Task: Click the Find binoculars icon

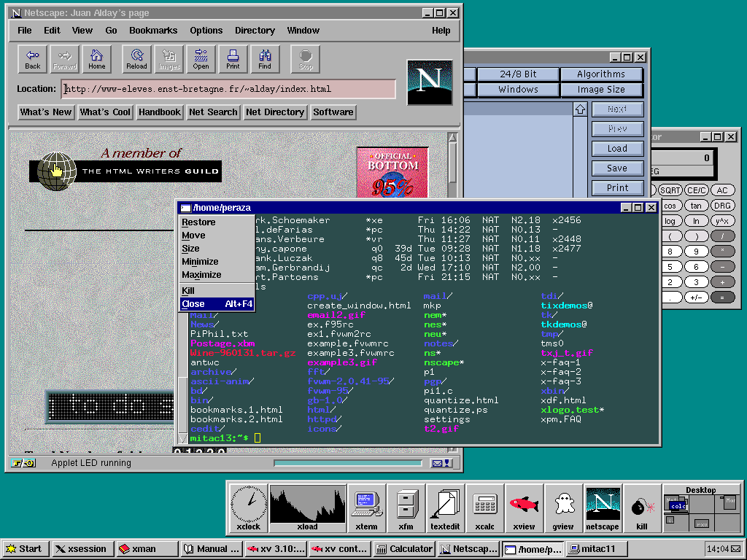Action: pyautogui.click(x=265, y=59)
